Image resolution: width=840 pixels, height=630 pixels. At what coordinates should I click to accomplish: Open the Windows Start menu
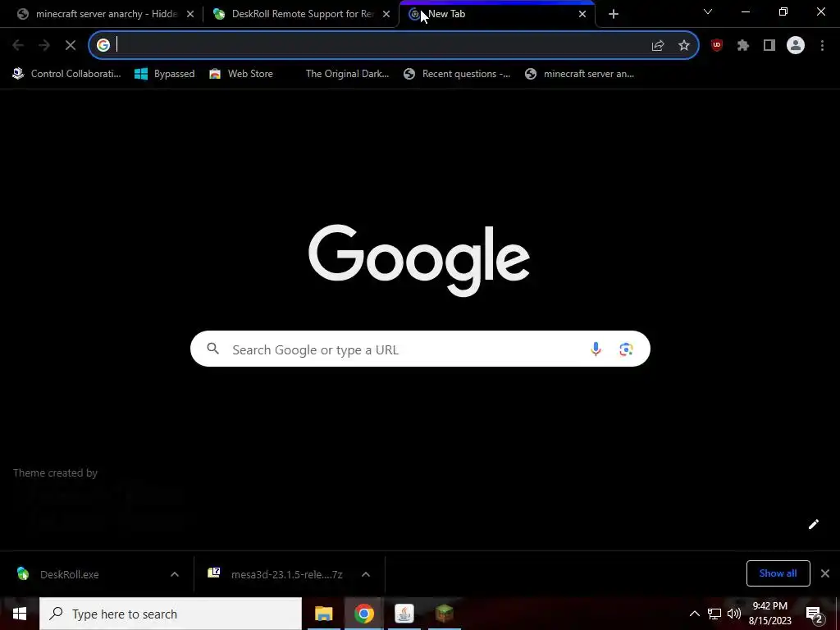click(20, 614)
